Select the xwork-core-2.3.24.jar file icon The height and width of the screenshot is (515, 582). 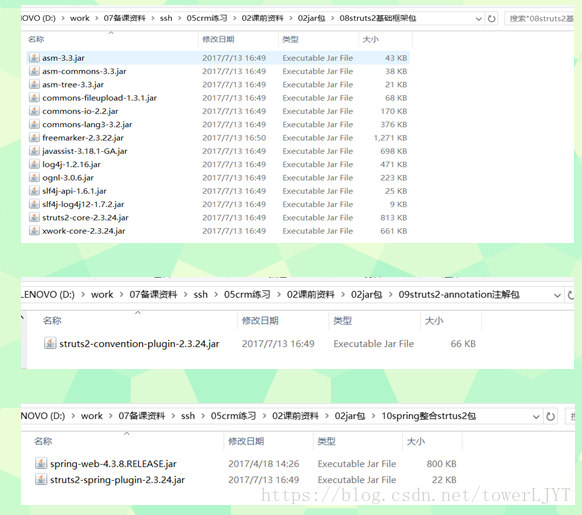click(x=34, y=231)
